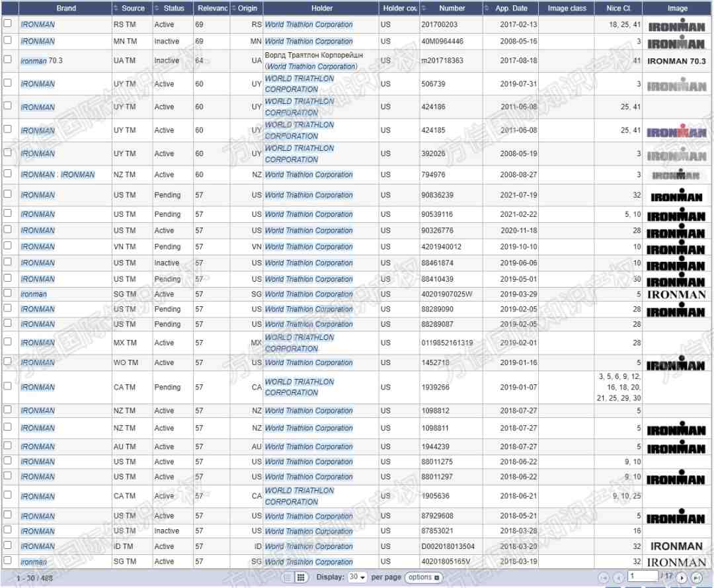Tick the checkbox for trademark 201700203
Screen dimensions: 714x588
(8, 22)
